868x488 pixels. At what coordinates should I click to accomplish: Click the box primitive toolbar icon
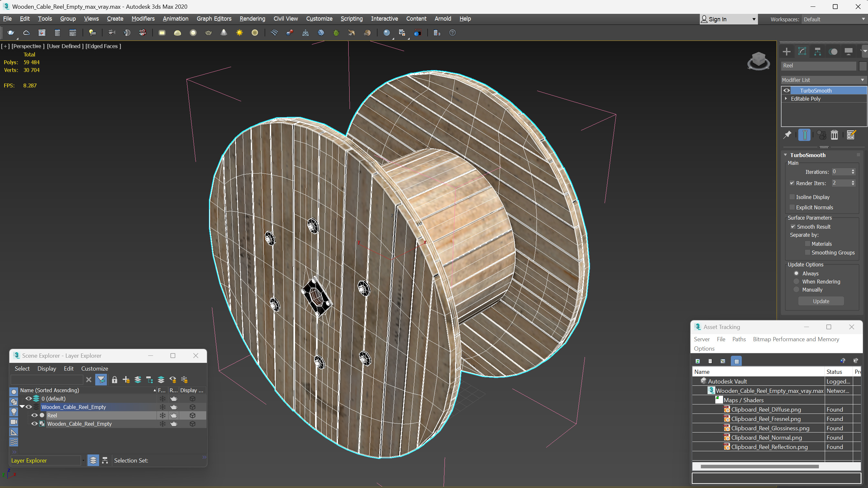[162, 33]
